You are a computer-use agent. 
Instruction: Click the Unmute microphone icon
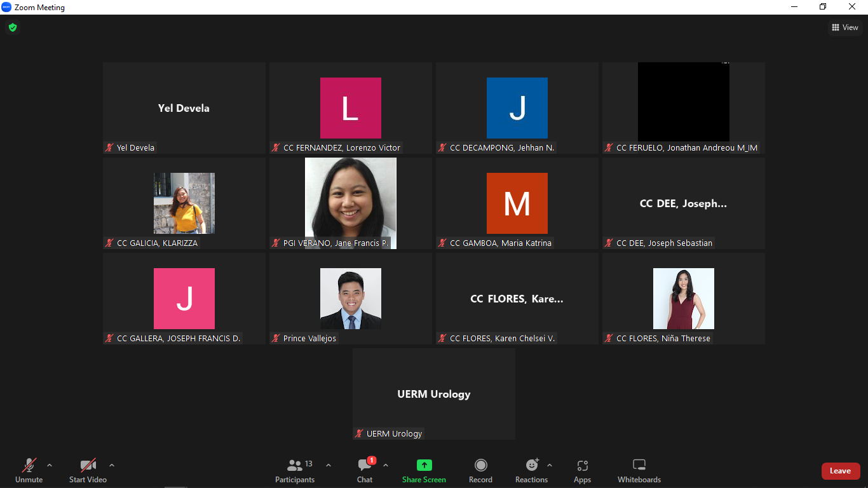[x=29, y=465]
